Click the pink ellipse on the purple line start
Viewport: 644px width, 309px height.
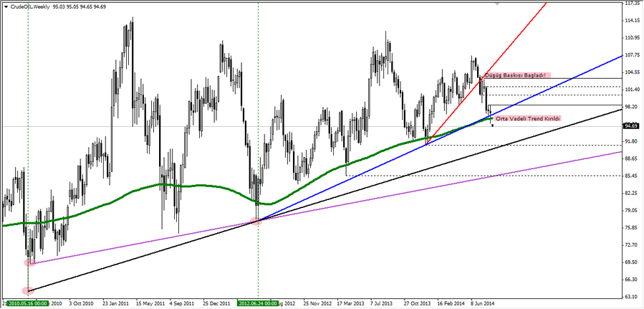(x=29, y=262)
